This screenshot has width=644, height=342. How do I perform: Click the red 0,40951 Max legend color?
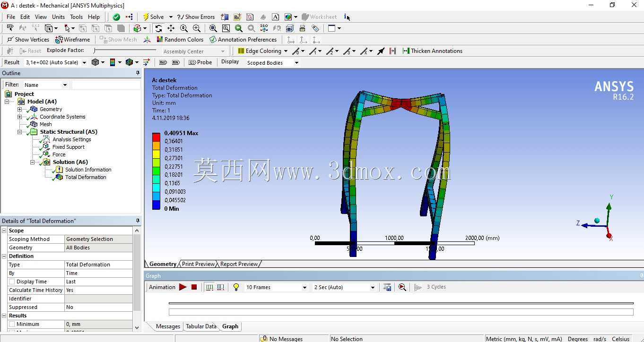[156, 137]
